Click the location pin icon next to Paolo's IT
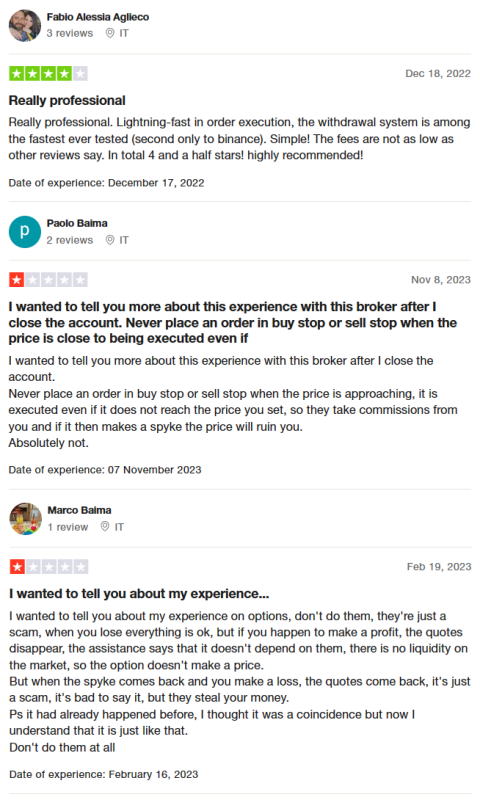 click(110, 240)
